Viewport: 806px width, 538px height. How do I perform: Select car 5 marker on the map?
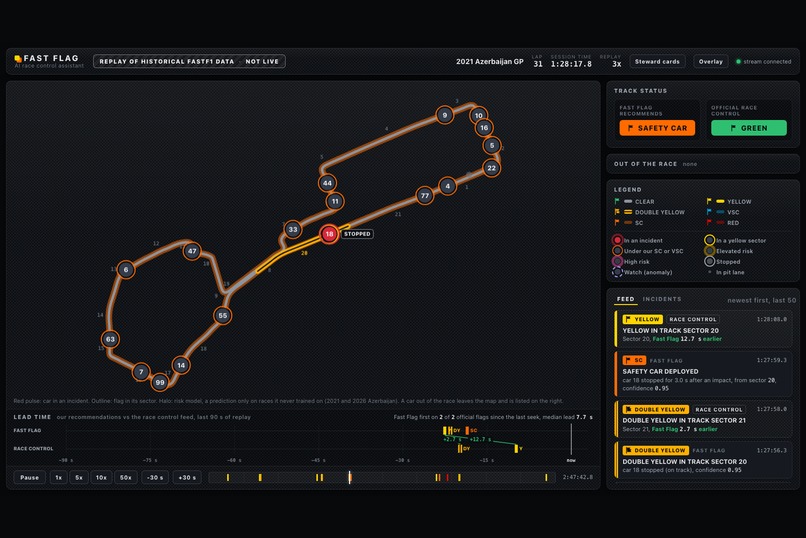[492, 145]
